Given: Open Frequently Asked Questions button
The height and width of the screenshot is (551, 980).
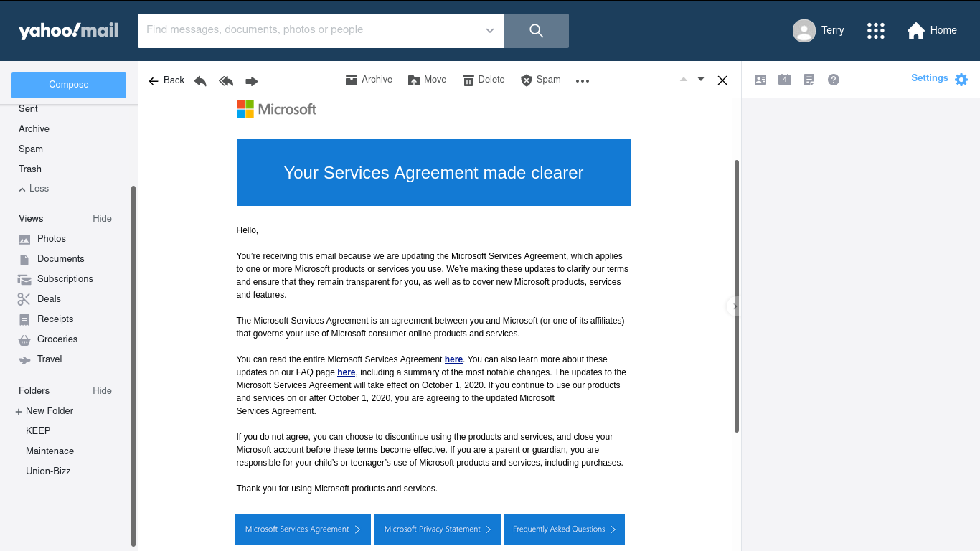Looking at the screenshot, I should point(565,529).
